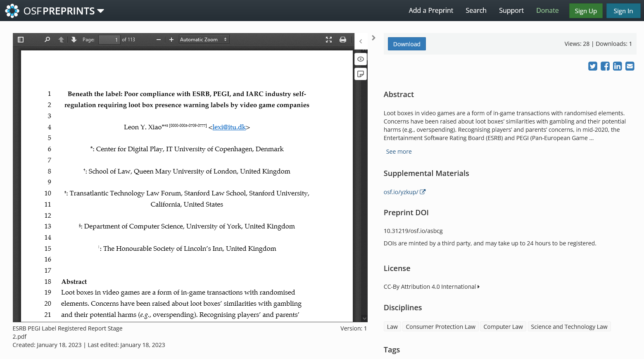The image size is (644, 359).
Task: Select the Computer Law discipline tag
Action: coord(503,327)
